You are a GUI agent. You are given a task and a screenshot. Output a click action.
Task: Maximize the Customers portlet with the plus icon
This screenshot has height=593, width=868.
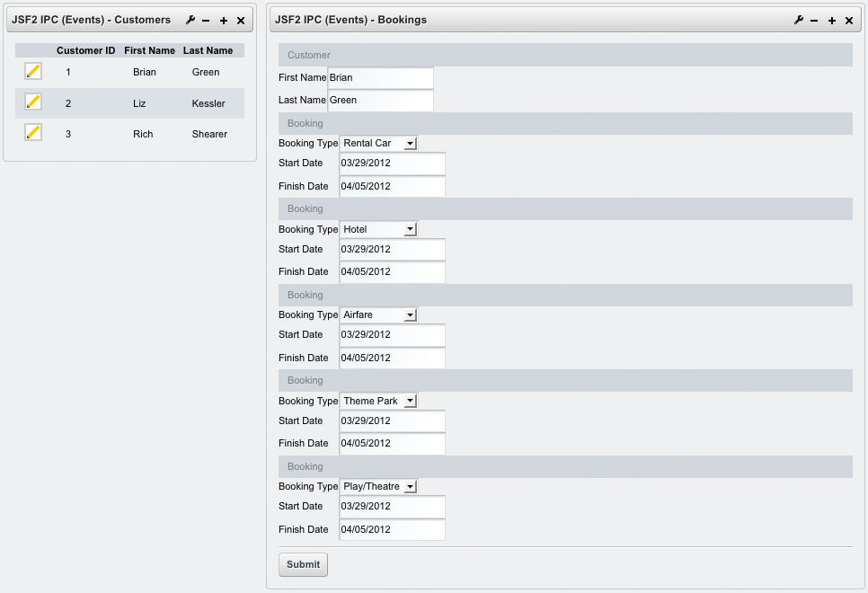(224, 20)
